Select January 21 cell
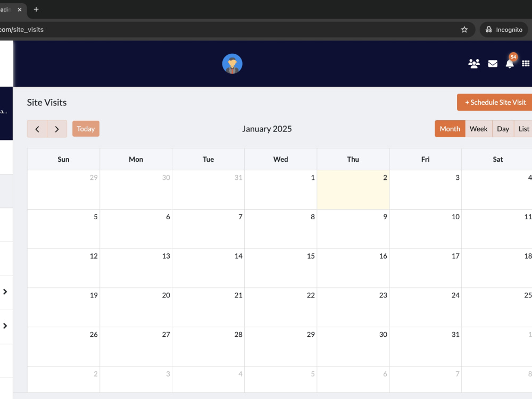Image resolution: width=532 pixels, height=399 pixels. coord(208,307)
